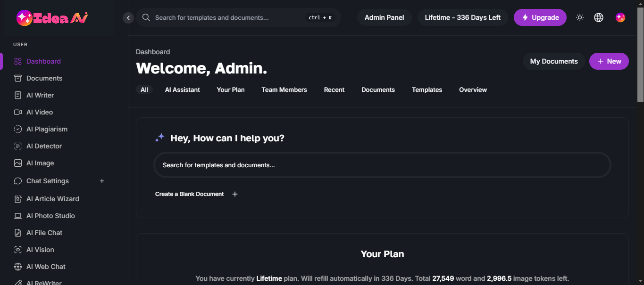Viewport: 644px width, 285px height.
Task: Switch to the Templates tab
Action: pos(427,90)
